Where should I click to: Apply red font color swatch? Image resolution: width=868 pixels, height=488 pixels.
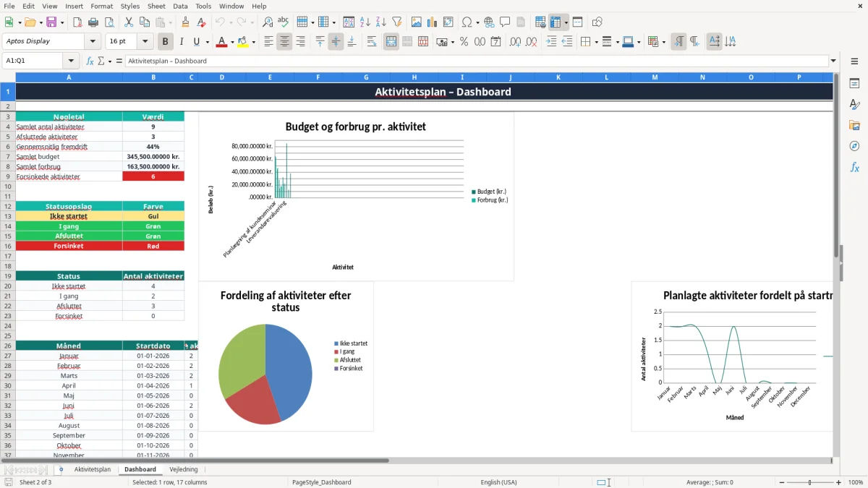coord(221,42)
